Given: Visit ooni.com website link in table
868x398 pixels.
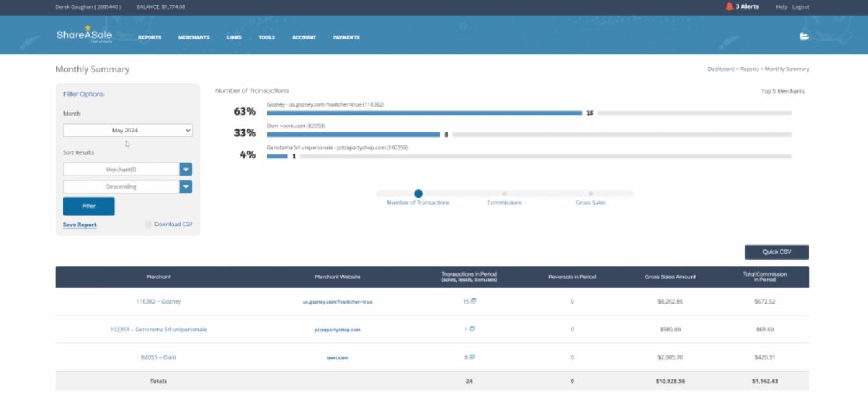Looking at the screenshot, I should (338, 357).
